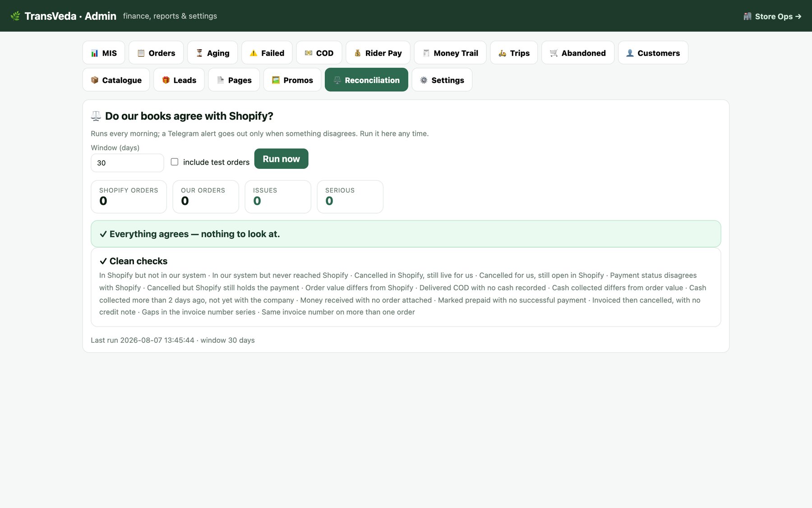This screenshot has height=508, width=812.
Task: Click the Pages document icon
Action: click(221, 80)
